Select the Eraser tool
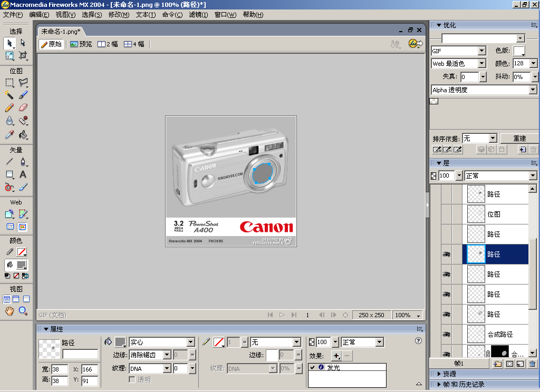The image size is (540, 392). (23, 107)
